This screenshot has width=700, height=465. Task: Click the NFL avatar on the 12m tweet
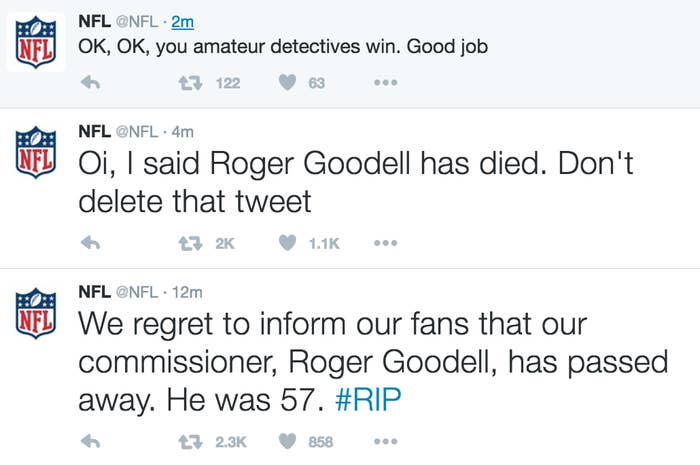tap(36, 313)
